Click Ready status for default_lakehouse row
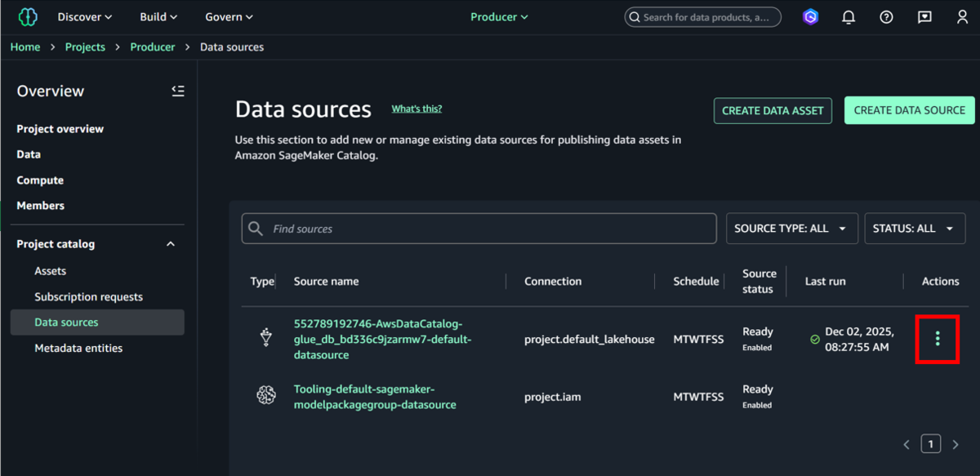The height and width of the screenshot is (476, 980). pyautogui.click(x=758, y=331)
